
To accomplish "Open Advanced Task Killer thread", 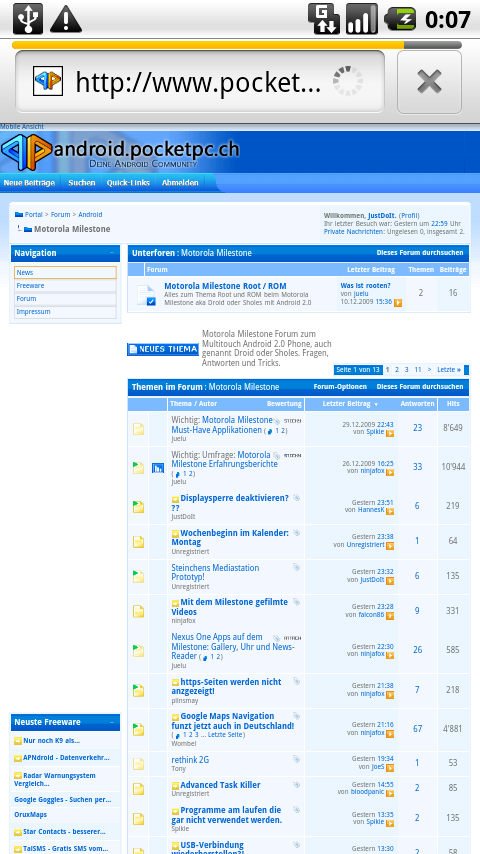I will [x=220, y=785].
